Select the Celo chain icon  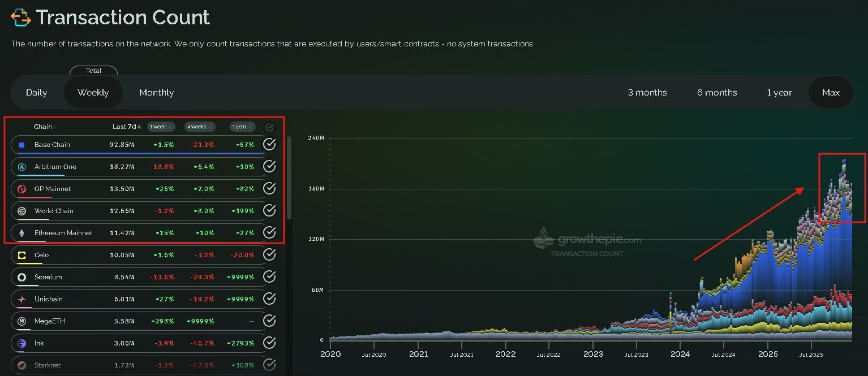tap(22, 254)
